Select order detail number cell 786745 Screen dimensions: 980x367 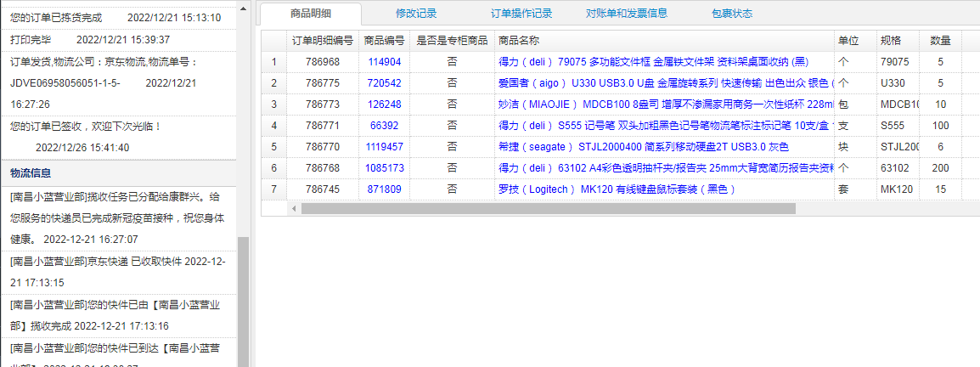pos(323,189)
